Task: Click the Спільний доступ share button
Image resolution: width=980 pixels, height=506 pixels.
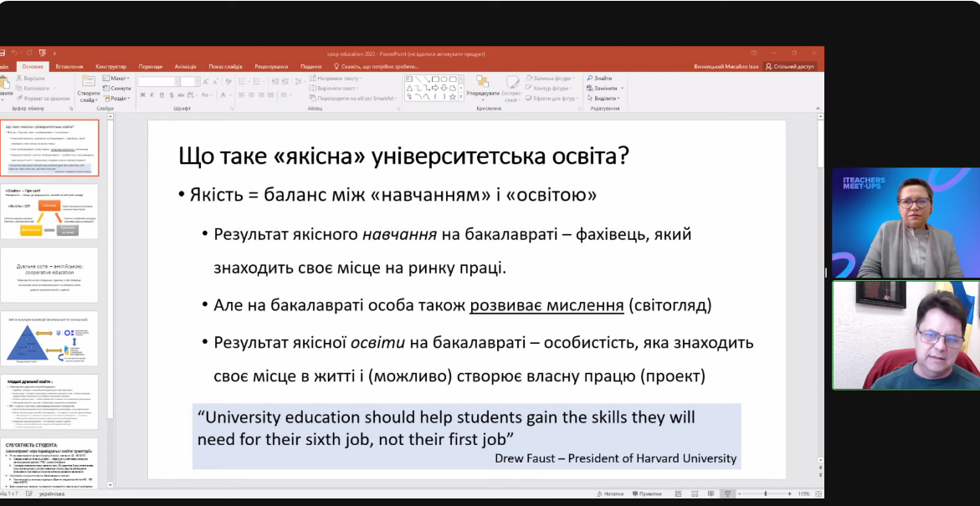Action: [790, 66]
